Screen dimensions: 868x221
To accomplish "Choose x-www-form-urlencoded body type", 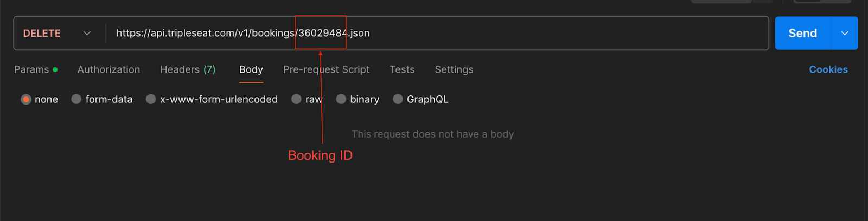I will (x=151, y=99).
